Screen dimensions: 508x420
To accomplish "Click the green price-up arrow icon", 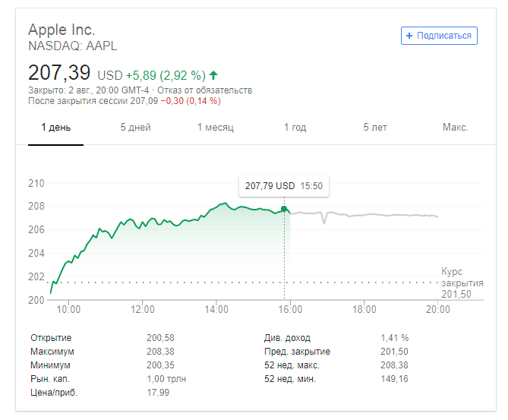I will pos(214,75).
